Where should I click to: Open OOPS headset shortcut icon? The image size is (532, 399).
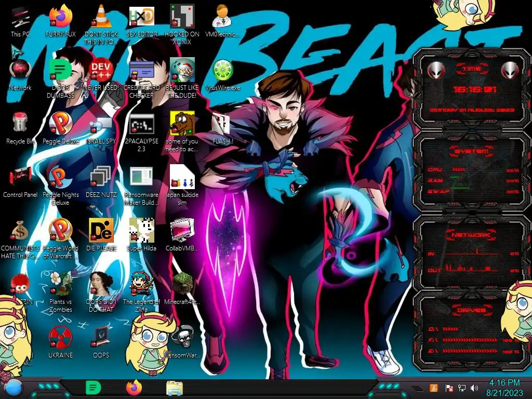click(101, 337)
